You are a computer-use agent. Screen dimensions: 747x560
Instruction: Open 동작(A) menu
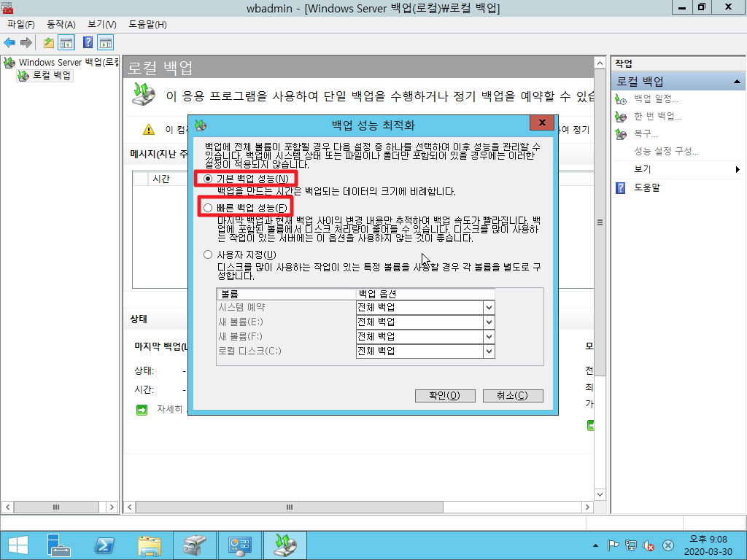click(61, 24)
